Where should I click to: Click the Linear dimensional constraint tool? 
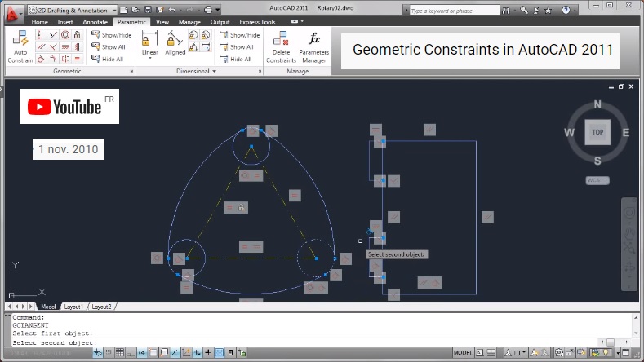point(150,43)
